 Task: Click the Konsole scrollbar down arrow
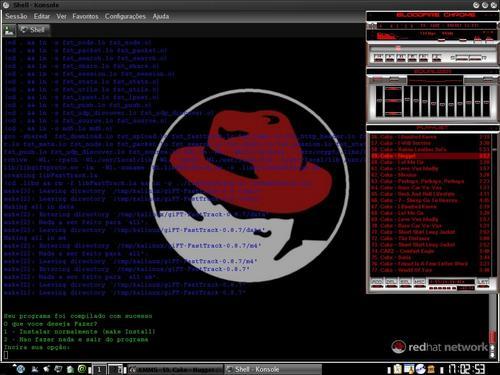tap(492, 355)
